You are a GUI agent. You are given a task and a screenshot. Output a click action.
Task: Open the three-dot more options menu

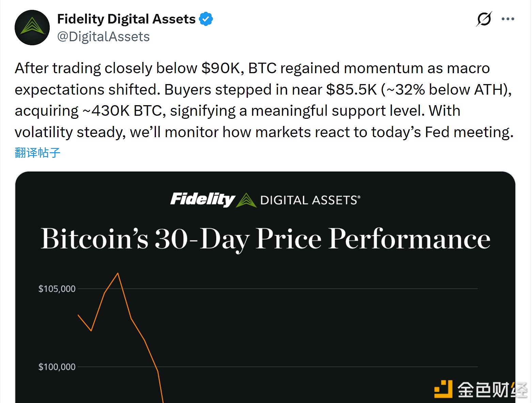508,19
